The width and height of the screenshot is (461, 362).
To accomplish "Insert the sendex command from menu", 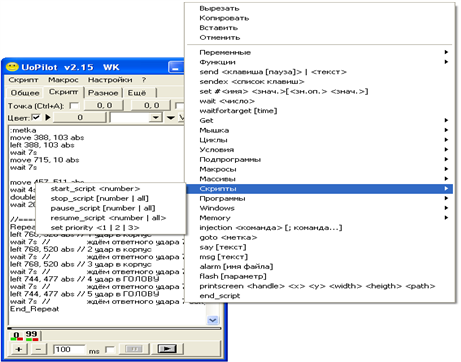I will click(x=319, y=81).
